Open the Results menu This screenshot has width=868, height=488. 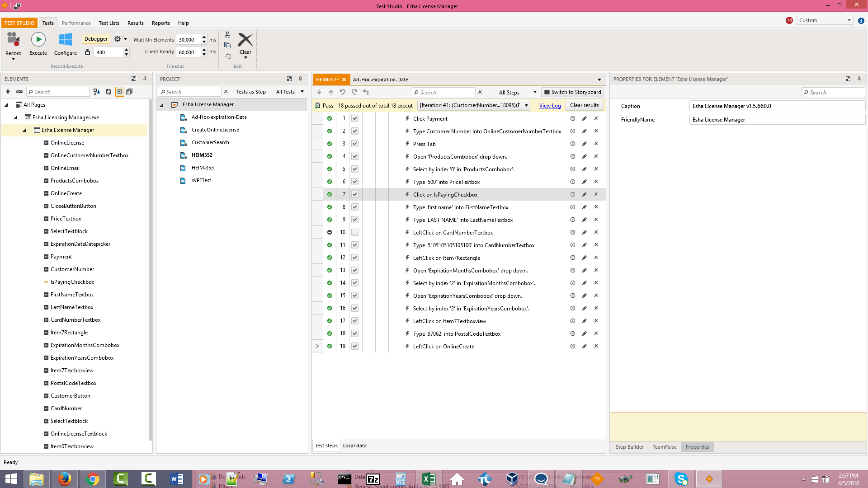tap(135, 23)
